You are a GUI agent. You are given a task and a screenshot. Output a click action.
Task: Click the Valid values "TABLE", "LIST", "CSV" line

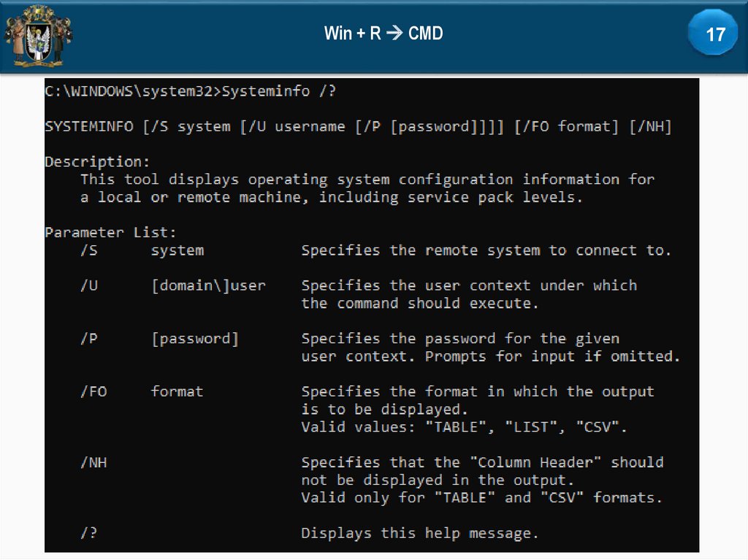(464, 427)
